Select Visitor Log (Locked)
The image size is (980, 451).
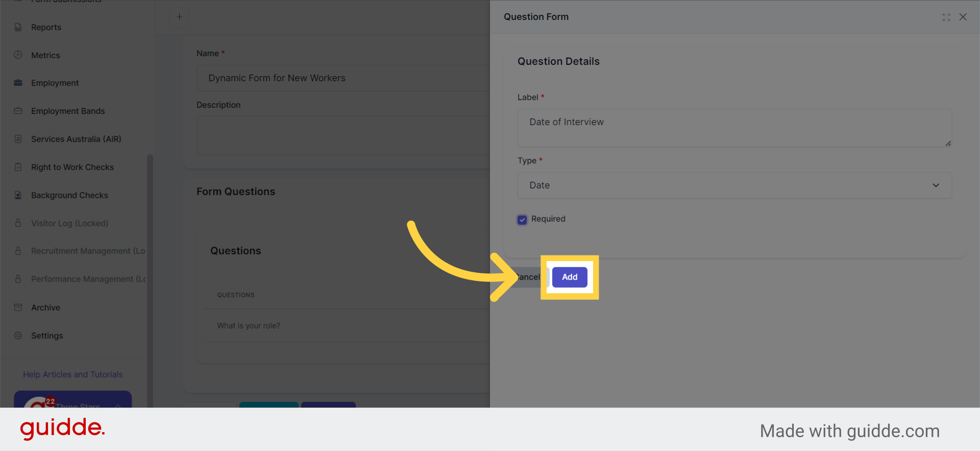point(69,223)
